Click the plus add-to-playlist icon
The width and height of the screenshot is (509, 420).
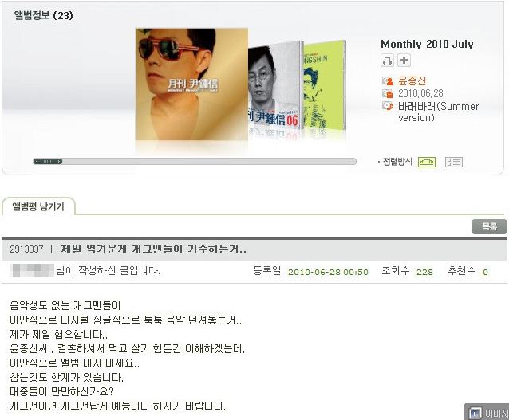tap(404, 61)
